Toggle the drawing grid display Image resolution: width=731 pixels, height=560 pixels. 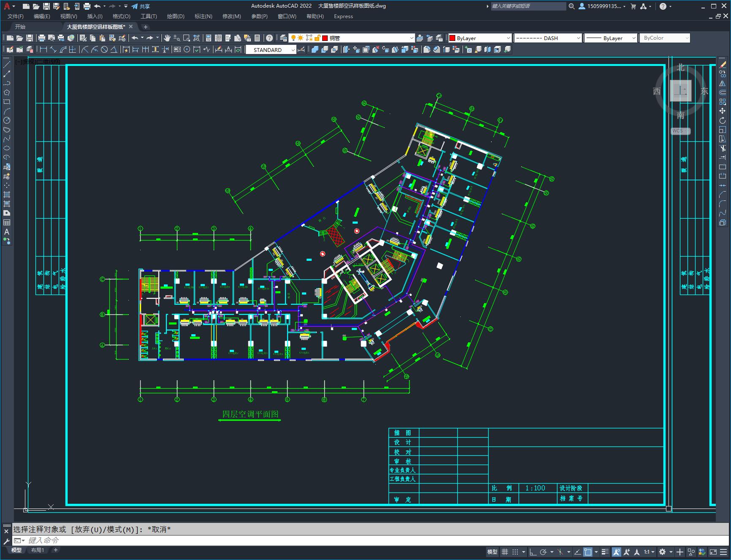point(505,552)
